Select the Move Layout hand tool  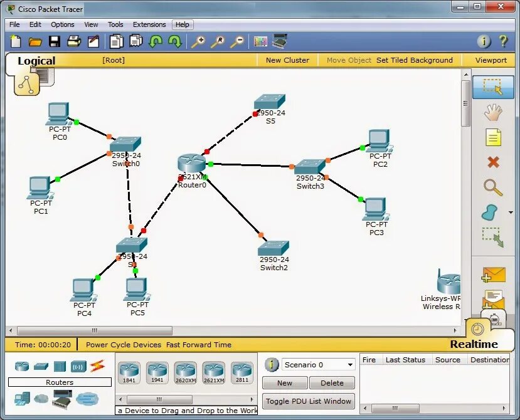coord(493,112)
